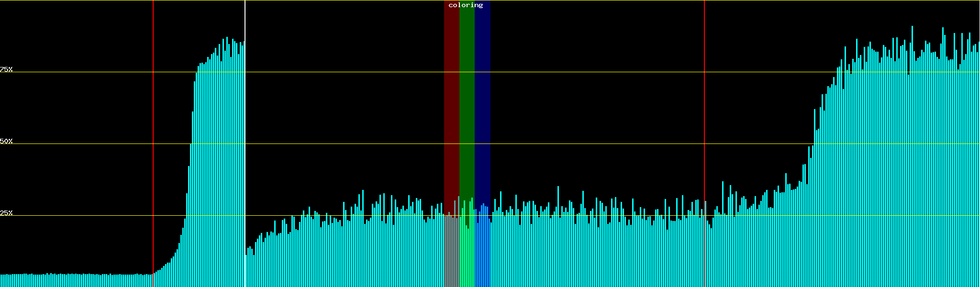The height and width of the screenshot is (287, 980).
Task: Click the 25% axis label
Action: (6, 213)
